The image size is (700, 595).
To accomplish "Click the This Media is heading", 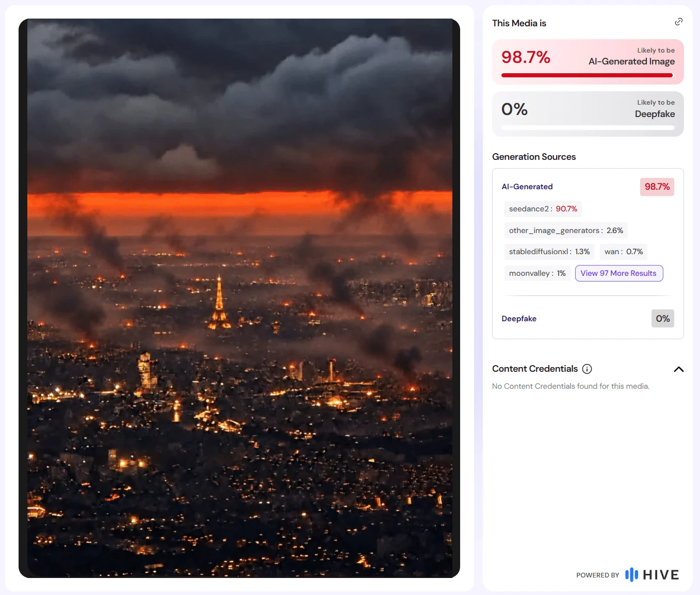I will (519, 23).
